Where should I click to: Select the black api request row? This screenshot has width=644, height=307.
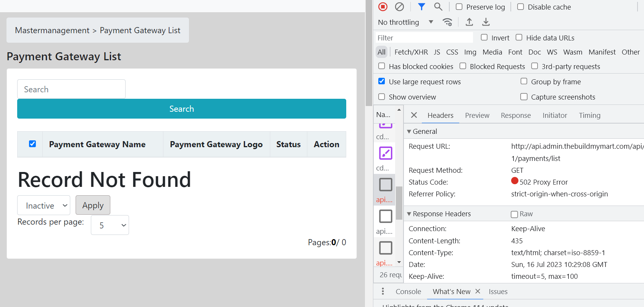click(x=384, y=222)
